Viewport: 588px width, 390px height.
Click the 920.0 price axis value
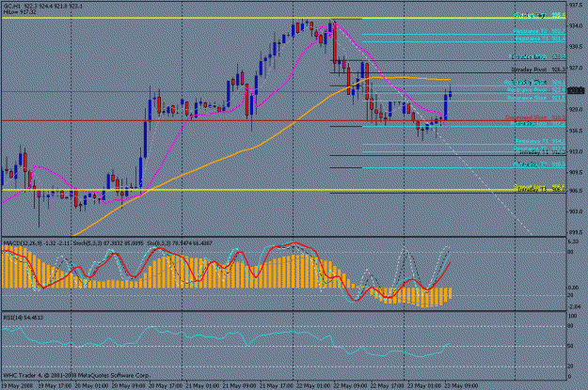576,110
